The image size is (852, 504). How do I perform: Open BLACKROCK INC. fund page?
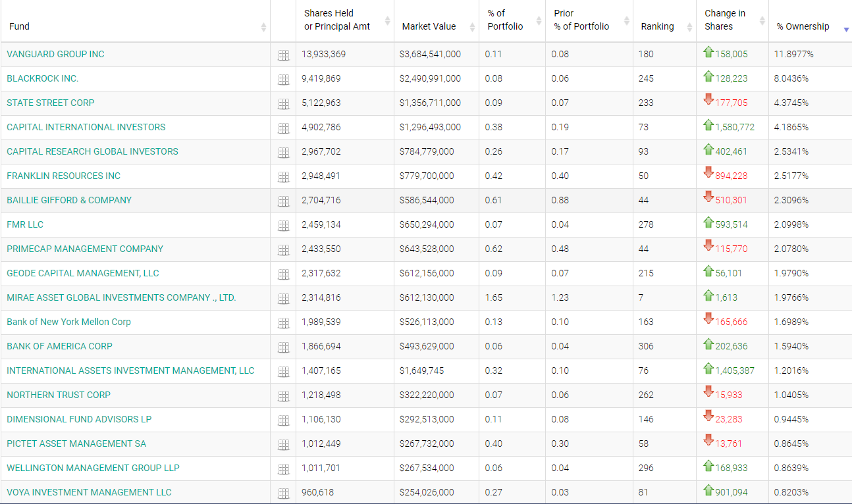click(x=42, y=78)
